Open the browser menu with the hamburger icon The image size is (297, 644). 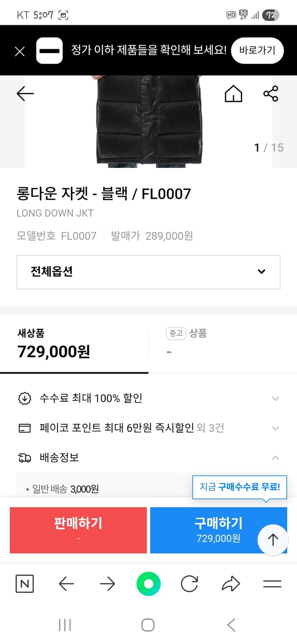pyautogui.click(x=272, y=583)
